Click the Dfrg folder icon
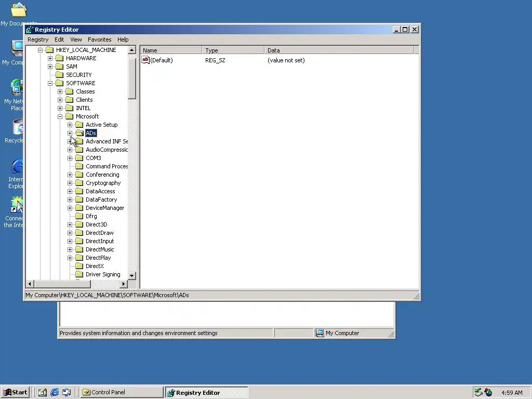This screenshot has height=399, width=532. pos(79,216)
